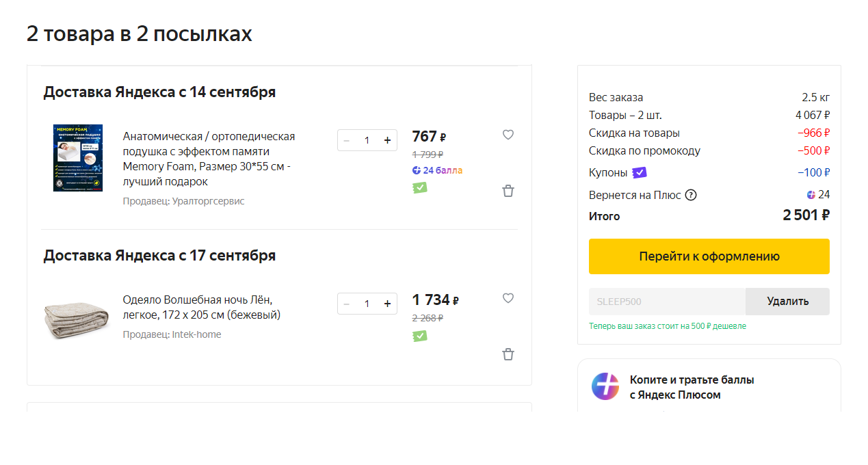Increase pillow quantity with plus button

387,140
